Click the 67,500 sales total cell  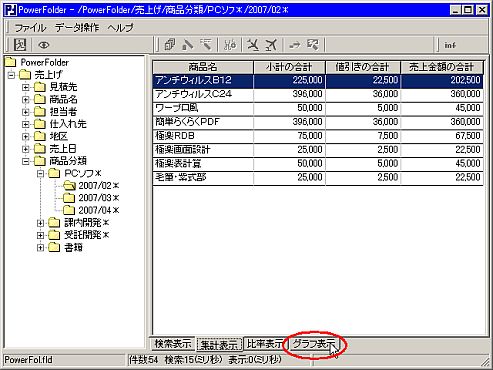[442, 136]
